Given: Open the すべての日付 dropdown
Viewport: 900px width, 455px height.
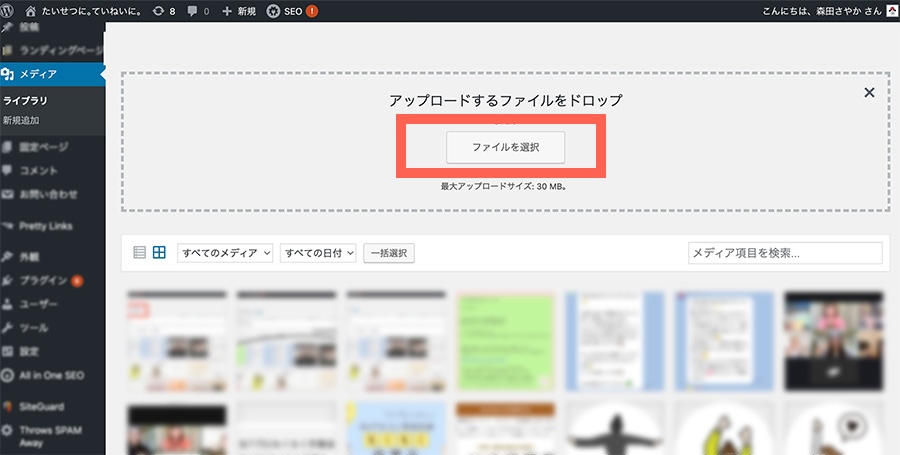Looking at the screenshot, I should [318, 253].
